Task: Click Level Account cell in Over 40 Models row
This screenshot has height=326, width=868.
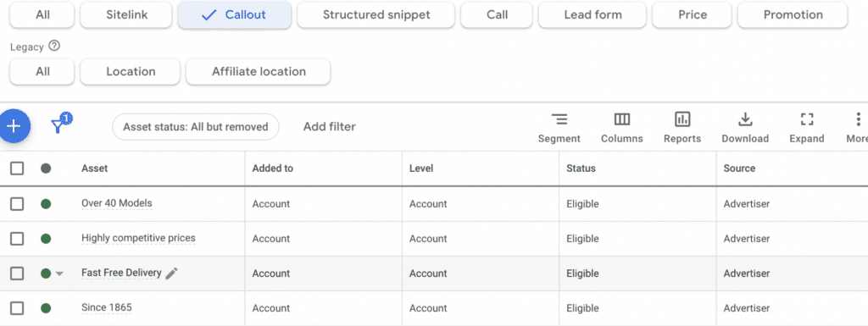Action: pyautogui.click(x=428, y=204)
